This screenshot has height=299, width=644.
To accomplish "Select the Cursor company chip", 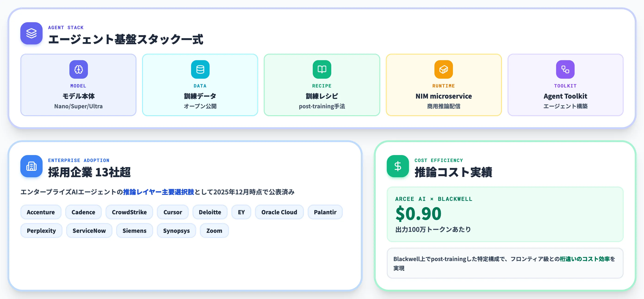I will point(173,212).
